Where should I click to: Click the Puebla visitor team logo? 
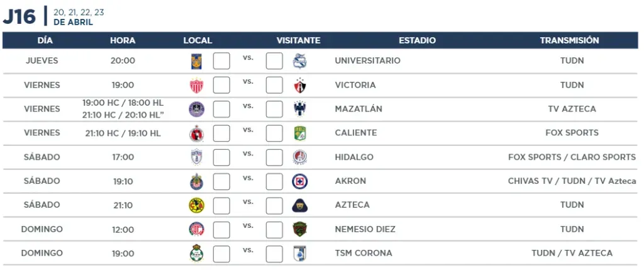coord(300,61)
